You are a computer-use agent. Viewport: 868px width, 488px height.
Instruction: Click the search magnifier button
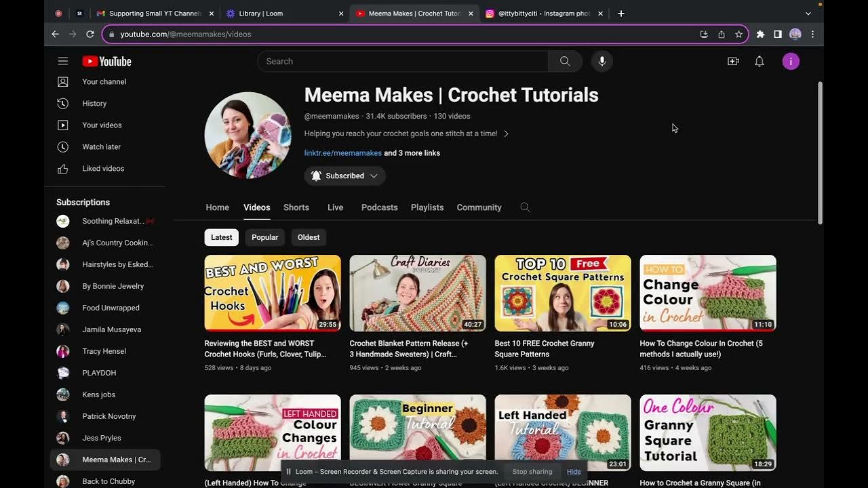pyautogui.click(x=565, y=61)
